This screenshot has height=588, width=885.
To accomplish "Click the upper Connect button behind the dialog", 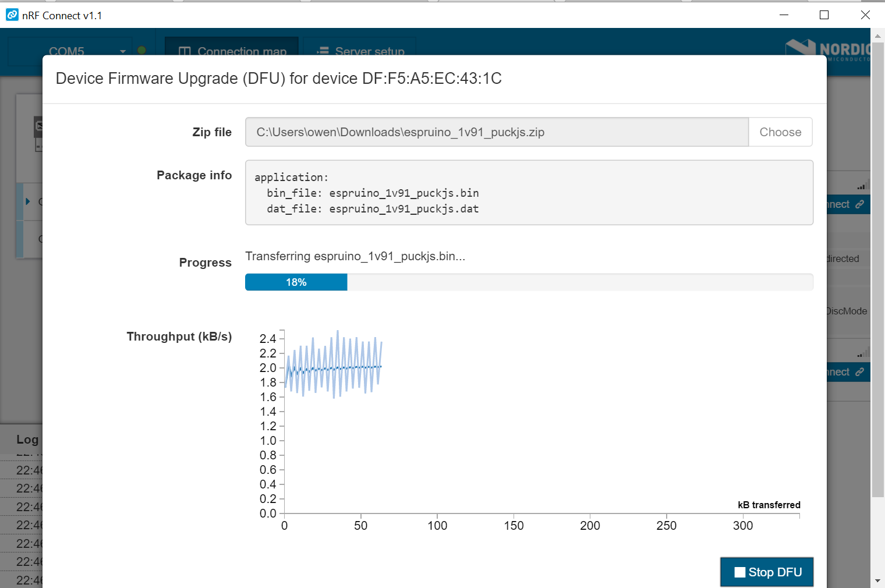I will [x=848, y=204].
